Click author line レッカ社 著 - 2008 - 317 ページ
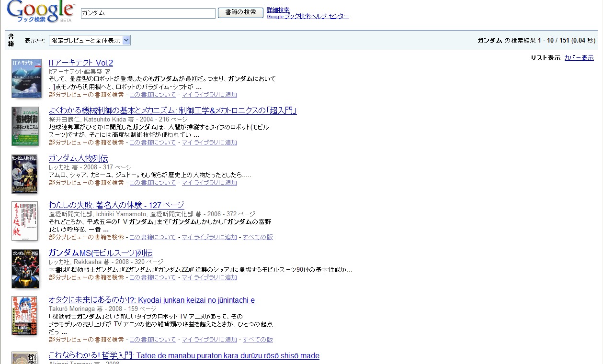Screen dimensions: 603x364 [90, 167]
